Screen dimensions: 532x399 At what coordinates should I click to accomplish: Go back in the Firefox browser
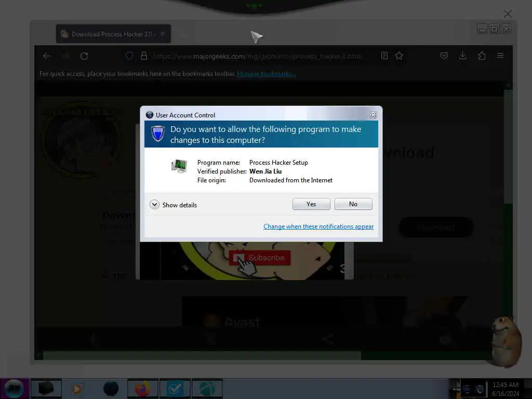pos(47,56)
